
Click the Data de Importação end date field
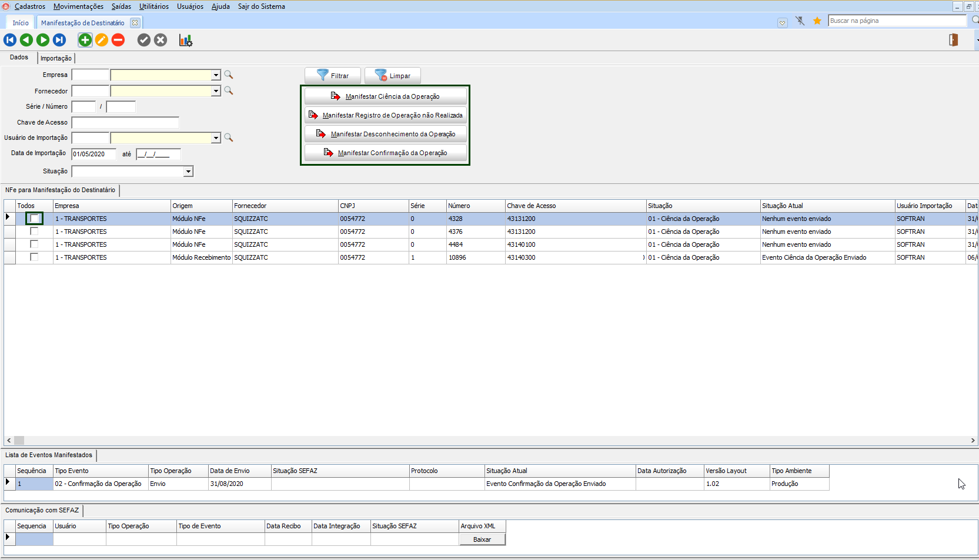159,154
